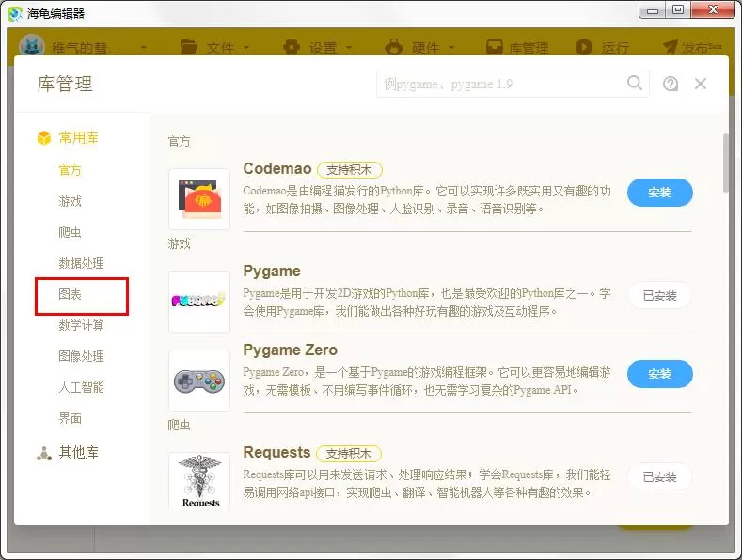742x560 pixels.
Task: Select the 其他库 icon in the sidebar
Action: 44,453
